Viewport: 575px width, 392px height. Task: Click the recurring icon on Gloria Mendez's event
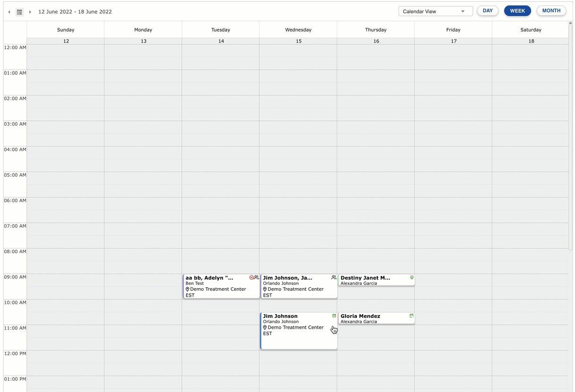(x=411, y=315)
